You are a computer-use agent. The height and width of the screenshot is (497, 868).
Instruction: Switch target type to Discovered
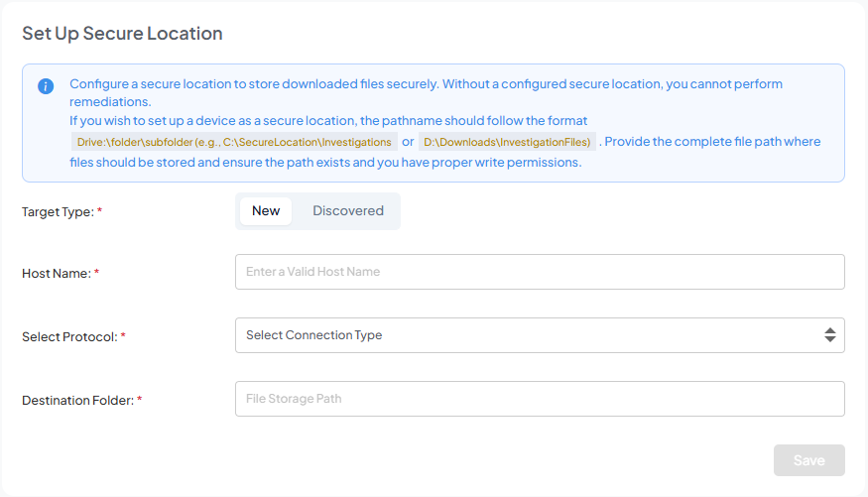coord(347,211)
